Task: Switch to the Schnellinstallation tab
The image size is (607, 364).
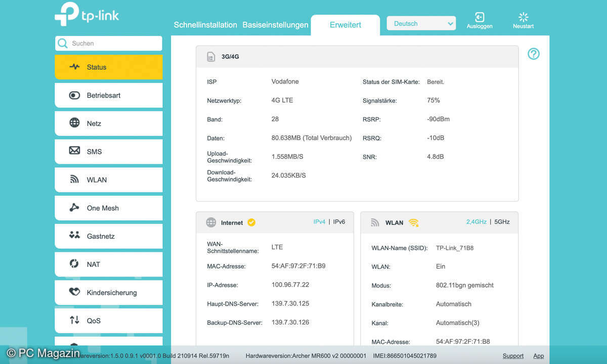Action: coord(205,25)
